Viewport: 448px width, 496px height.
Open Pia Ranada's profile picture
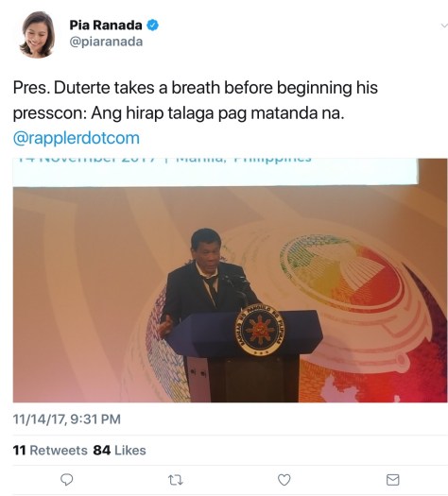tap(37, 34)
